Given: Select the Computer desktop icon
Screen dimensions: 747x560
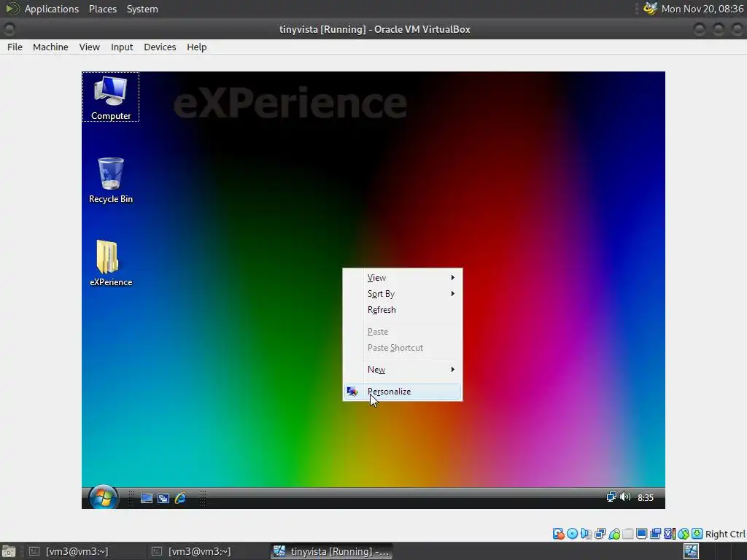Looking at the screenshot, I should pos(111,97).
